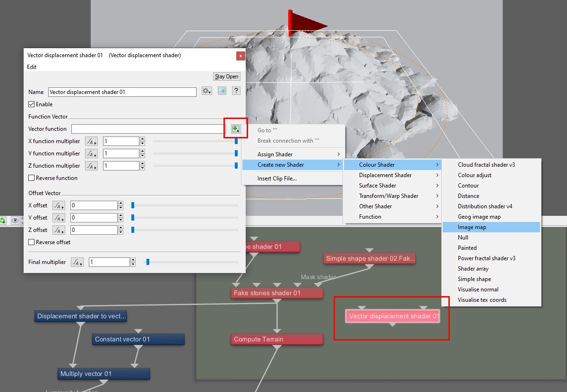This screenshot has height=392, width=567.
Task: Expand the Displacement Shader submenu
Action: pyautogui.click(x=393, y=175)
